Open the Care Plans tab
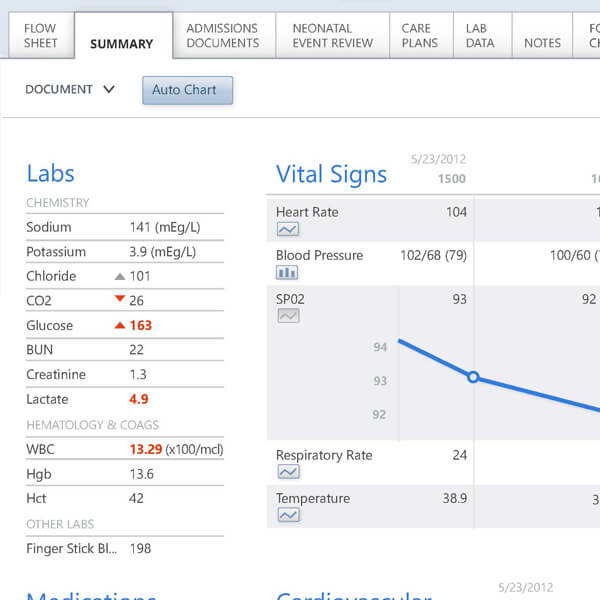The width and height of the screenshot is (600, 600). click(x=419, y=36)
